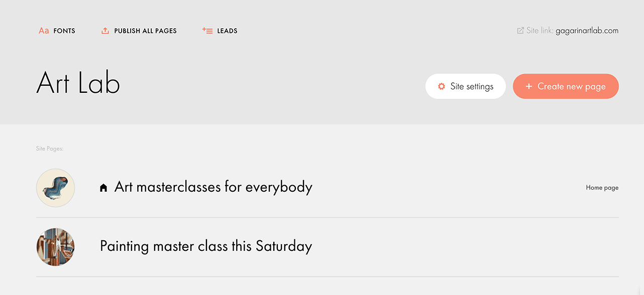Open the LEADS section label

227,31
